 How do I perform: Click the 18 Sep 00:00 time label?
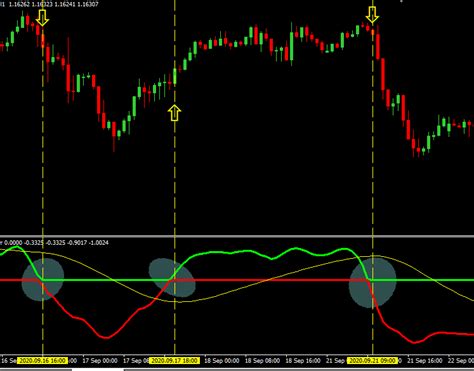pos(222,361)
